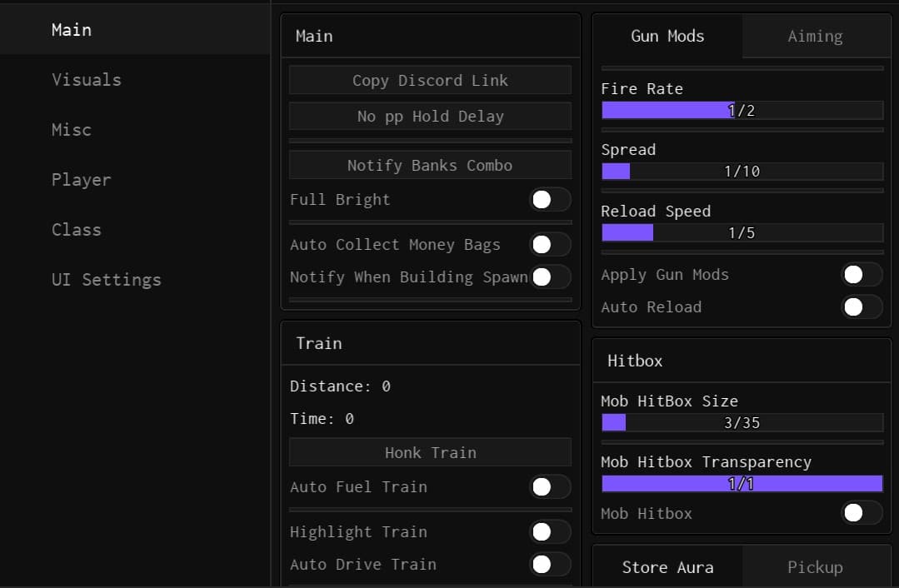899x588 pixels.
Task: Click the Copy Discord Link button
Action: [430, 80]
